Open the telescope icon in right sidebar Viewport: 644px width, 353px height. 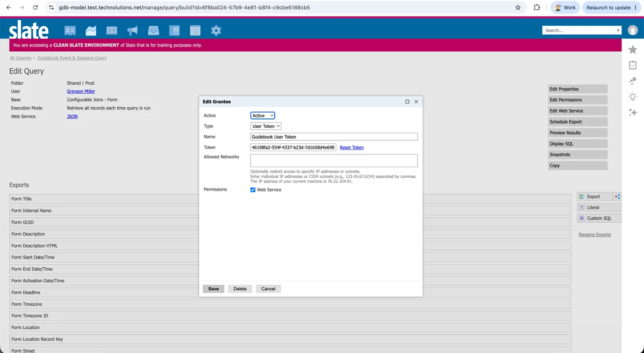pos(633,81)
